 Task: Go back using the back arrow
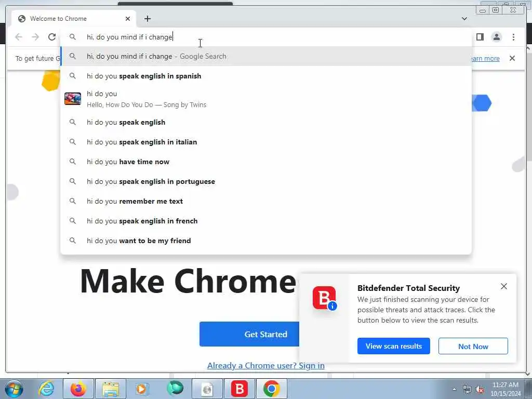click(x=19, y=37)
